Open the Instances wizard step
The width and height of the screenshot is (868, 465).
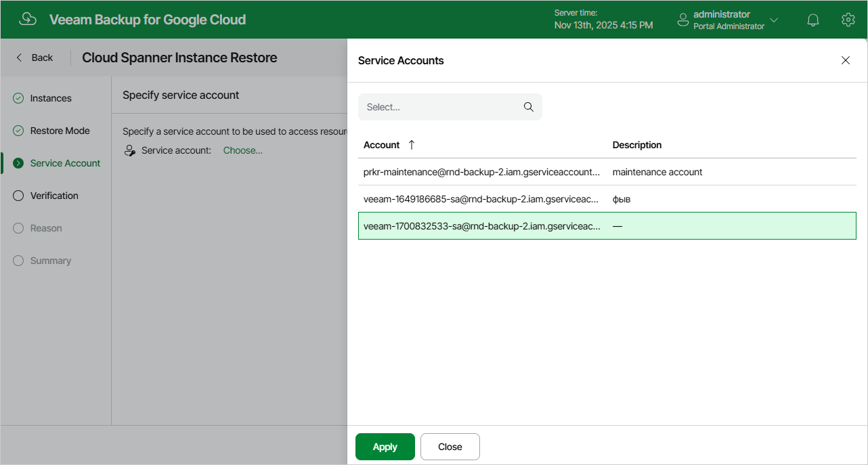[x=51, y=98]
